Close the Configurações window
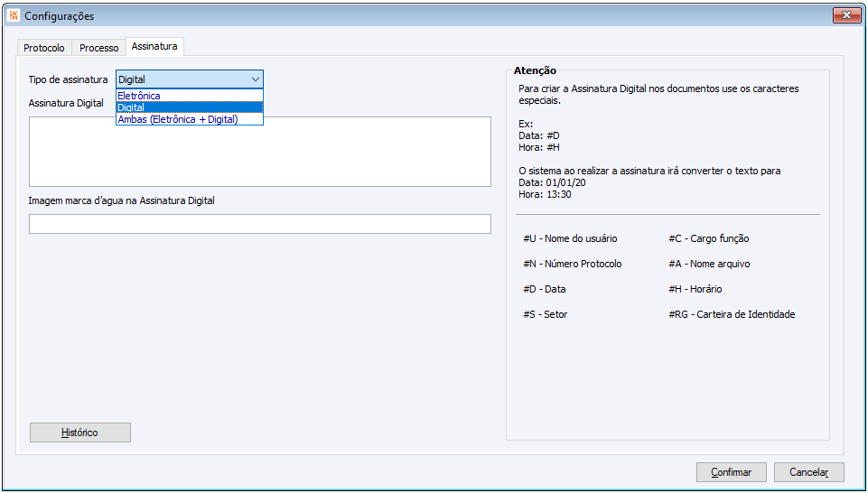This screenshot has height=493, width=868. click(846, 15)
